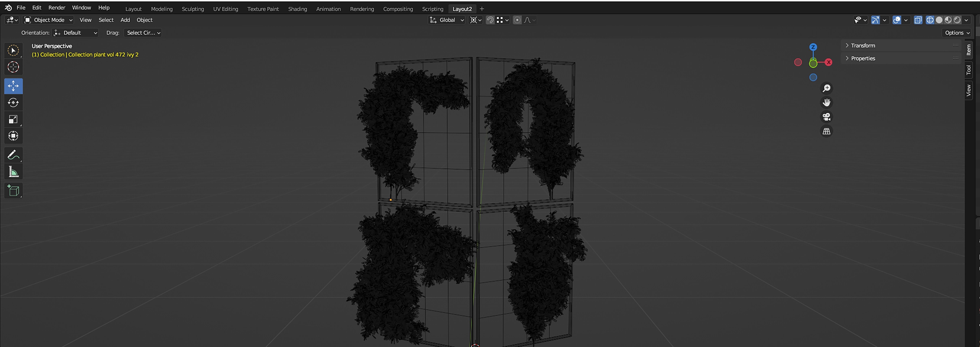Select wireframe viewport shading
980x347 pixels.
(930, 20)
